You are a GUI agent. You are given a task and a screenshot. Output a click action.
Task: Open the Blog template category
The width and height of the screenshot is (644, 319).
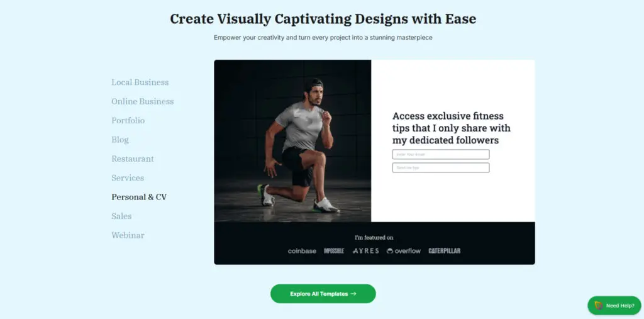coord(120,140)
